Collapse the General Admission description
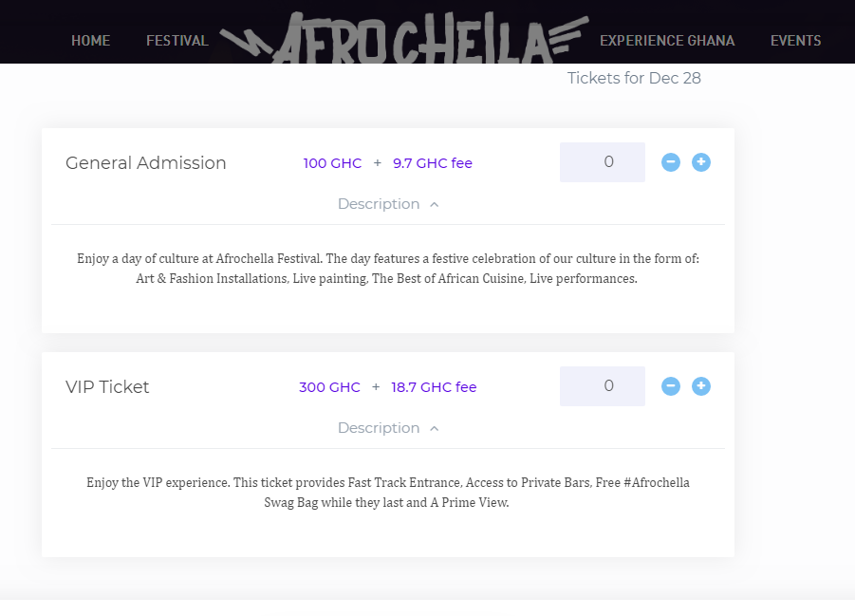Image resolution: width=855 pixels, height=616 pixels. click(379, 204)
